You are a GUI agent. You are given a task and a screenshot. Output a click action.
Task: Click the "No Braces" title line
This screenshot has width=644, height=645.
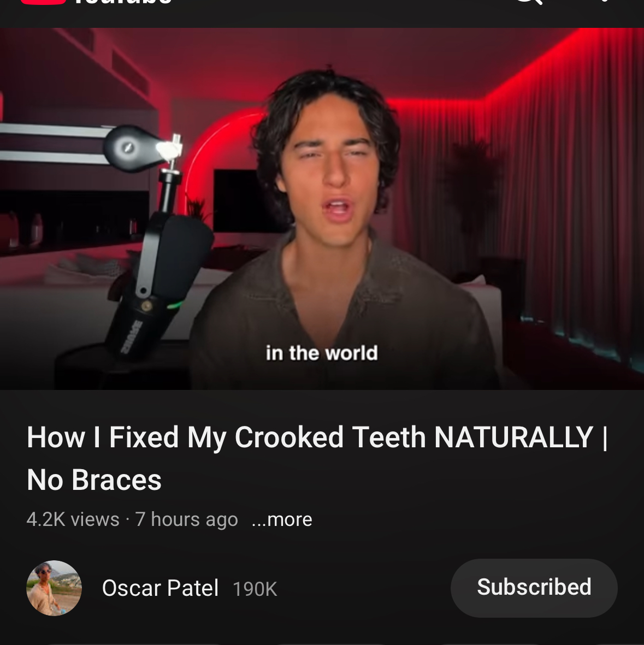[94, 480]
